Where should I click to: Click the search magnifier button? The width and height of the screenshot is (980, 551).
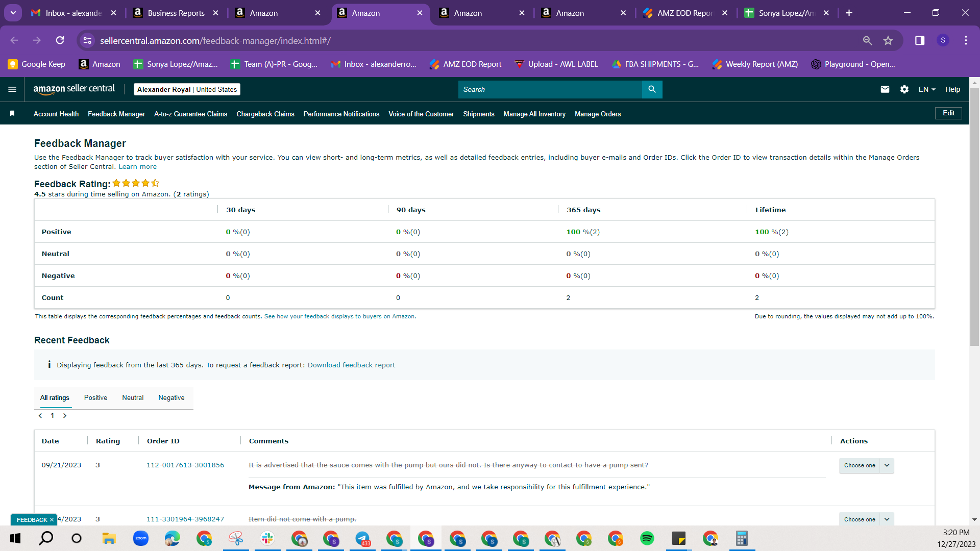(652, 89)
